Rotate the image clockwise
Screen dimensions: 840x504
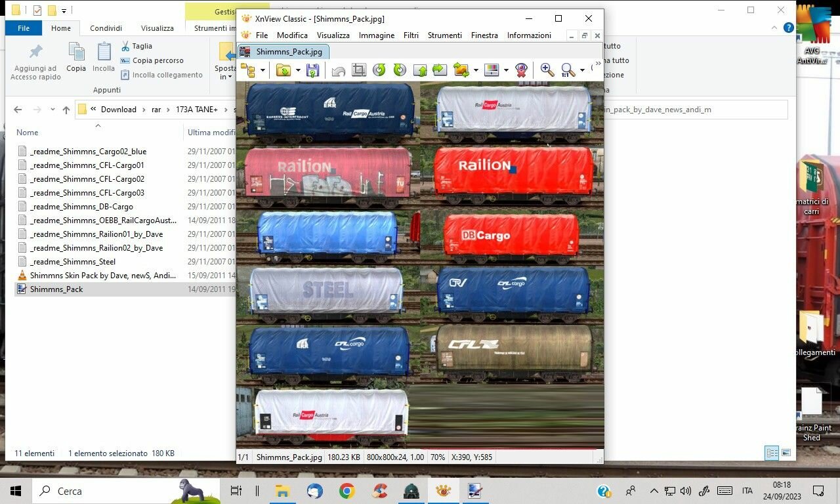[x=399, y=70]
